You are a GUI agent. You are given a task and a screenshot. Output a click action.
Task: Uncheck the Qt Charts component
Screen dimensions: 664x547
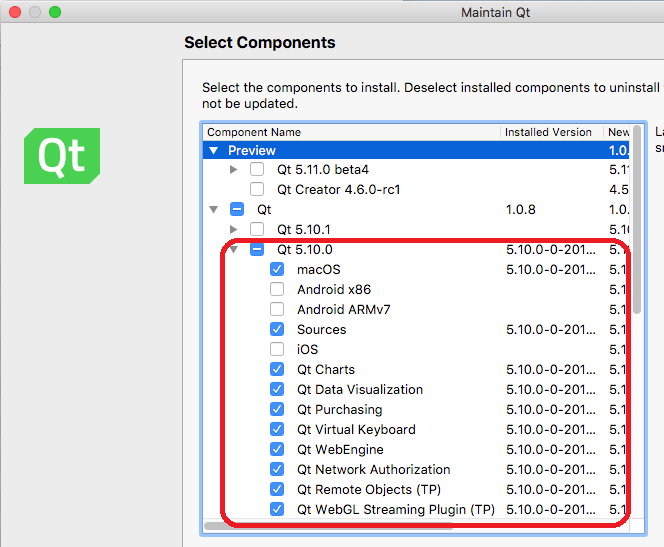tap(277, 369)
